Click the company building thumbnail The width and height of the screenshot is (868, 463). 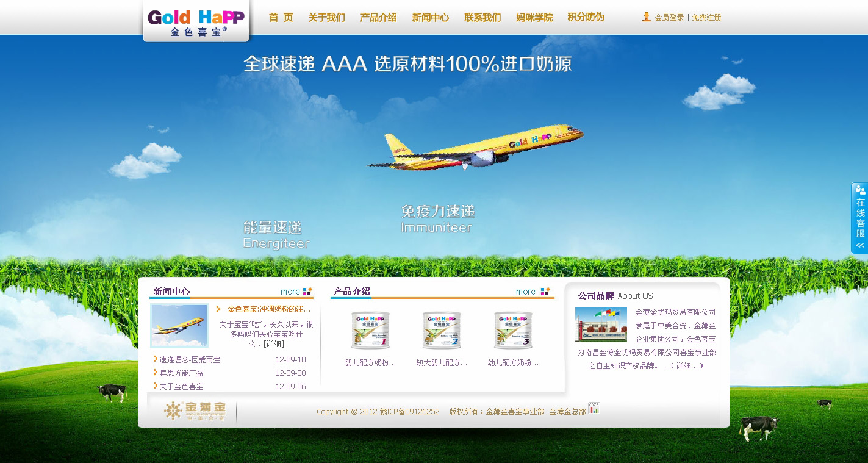601,325
